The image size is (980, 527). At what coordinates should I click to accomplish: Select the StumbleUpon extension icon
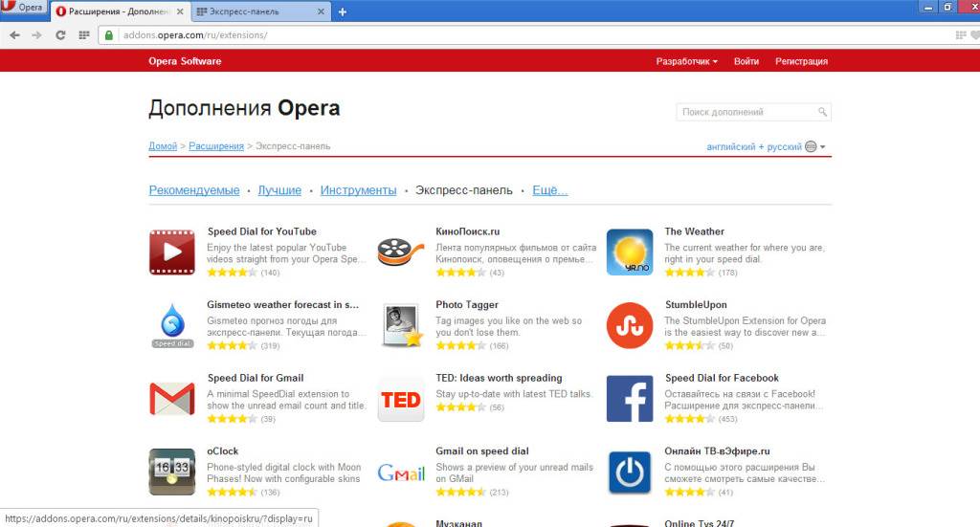click(630, 326)
